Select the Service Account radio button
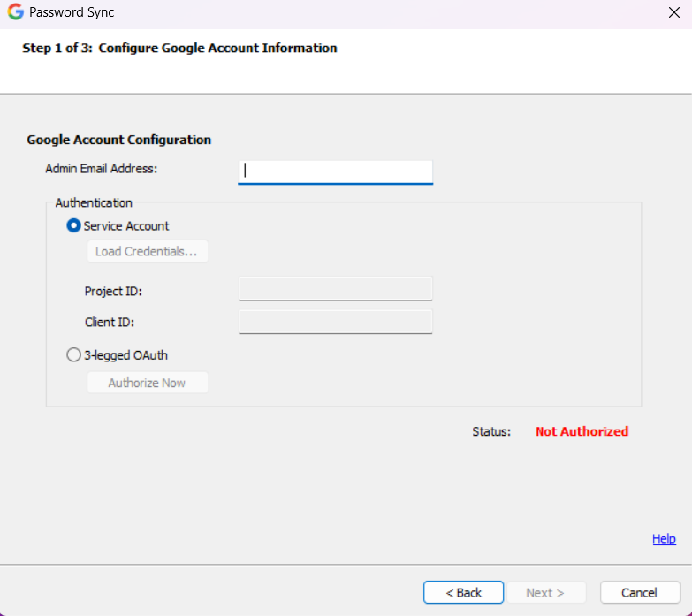 pos(73,226)
